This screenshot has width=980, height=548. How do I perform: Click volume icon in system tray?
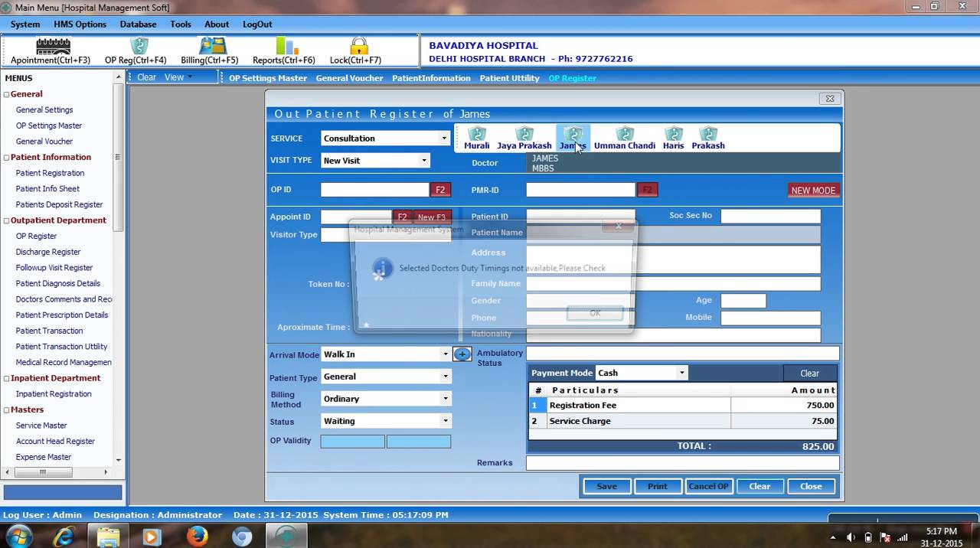851,537
